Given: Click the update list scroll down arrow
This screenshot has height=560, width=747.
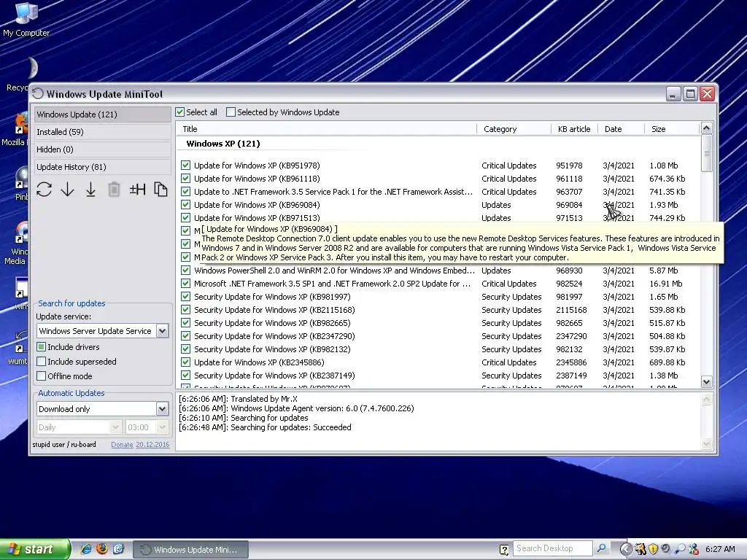Looking at the screenshot, I should 706,381.
